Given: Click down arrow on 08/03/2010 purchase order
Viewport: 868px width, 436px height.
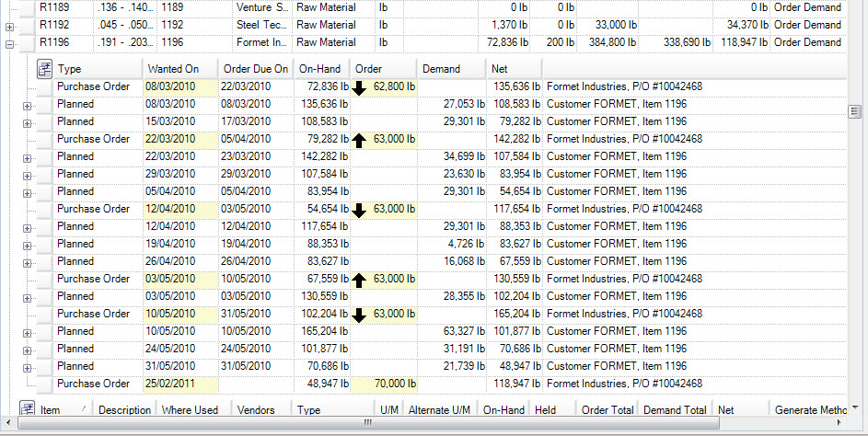Looking at the screenshot, I should point(360,87).
